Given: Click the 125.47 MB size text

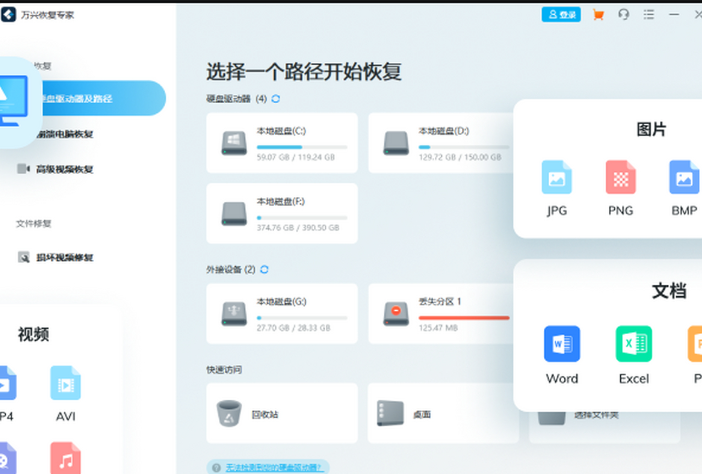Looking at the screenshot, I should pyautogui.click(x=438, y=328).
